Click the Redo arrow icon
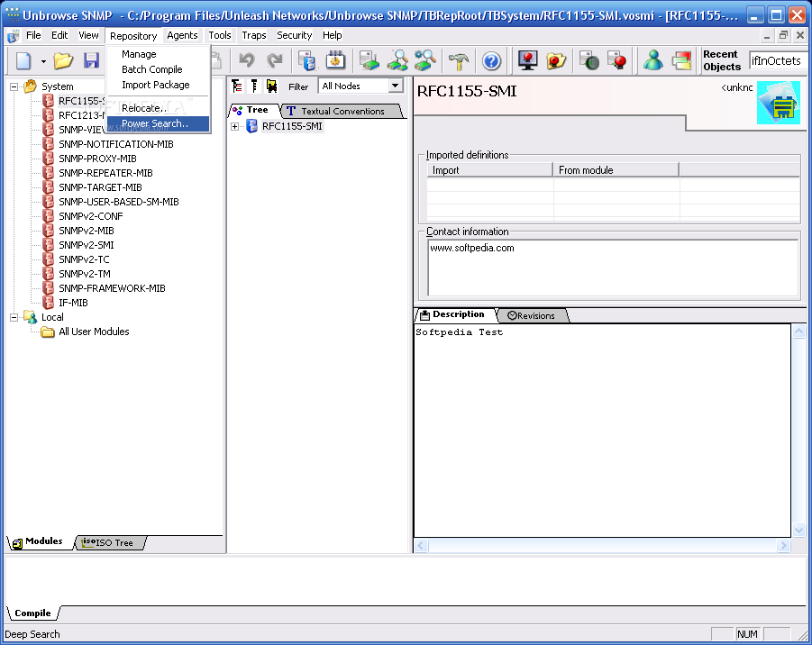Image resolution: width=812 pixels, height=645 pixels. [x=275, y=61]
